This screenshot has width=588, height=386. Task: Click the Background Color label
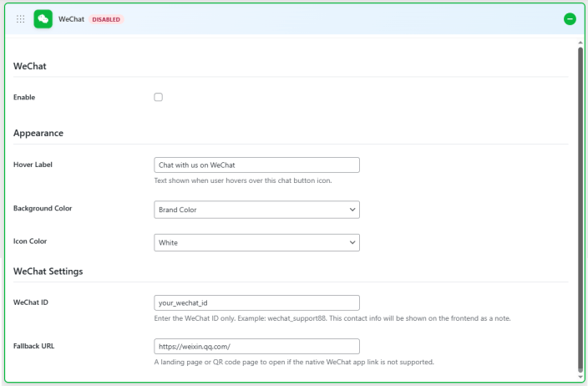[43, 208]
